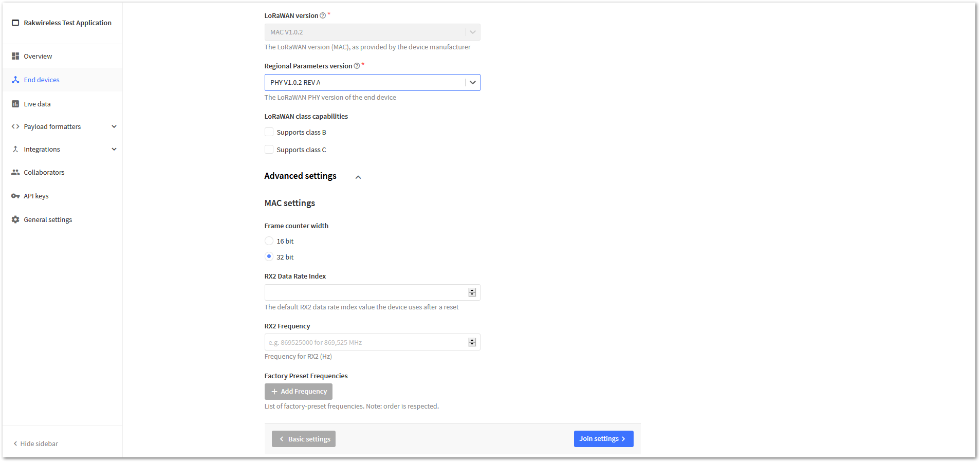Open the Regional Parameters version dropdown
This screenshot has width=980, height=462.
tap(372, 82)
